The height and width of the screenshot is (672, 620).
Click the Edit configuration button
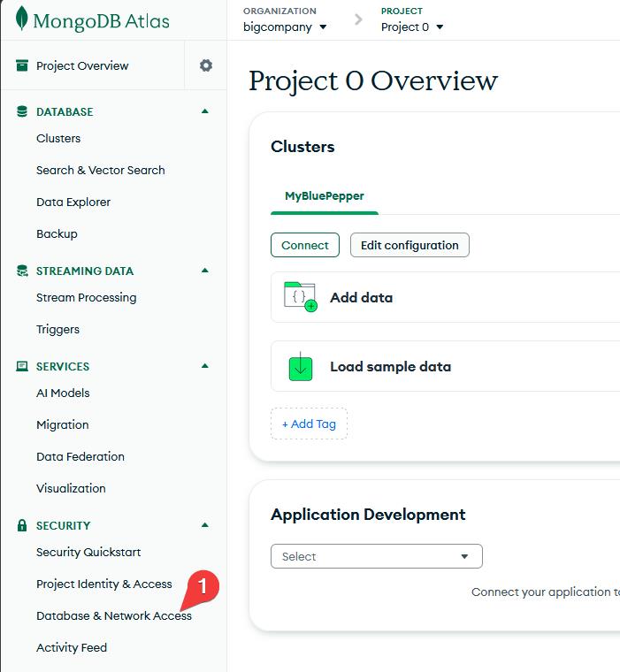tap(410, 245)
